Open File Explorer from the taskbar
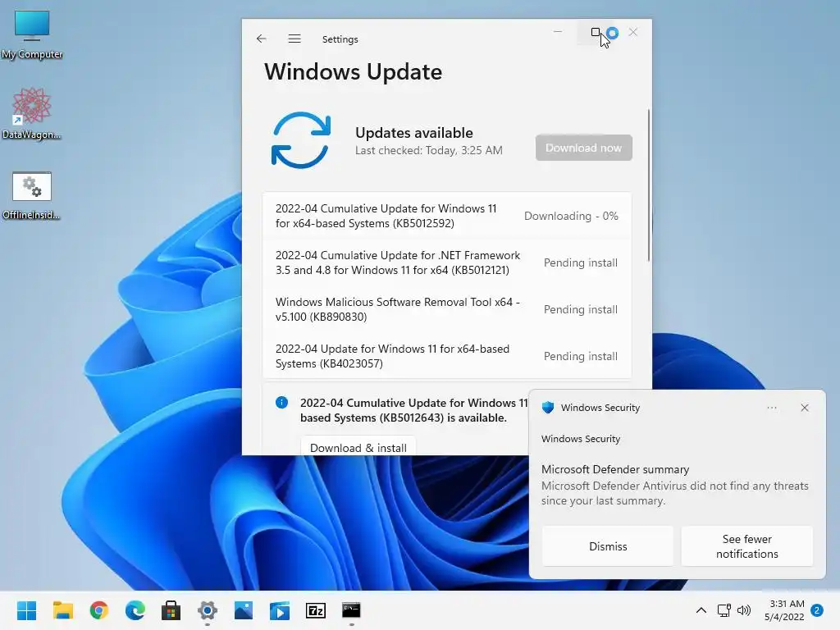 pos(63,610)
